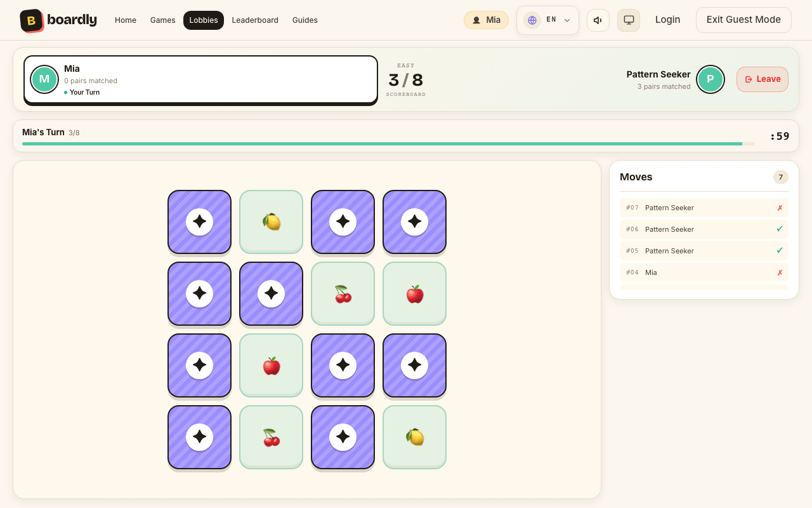Flip the face-down card in bottom-left corner

(200, 437)
